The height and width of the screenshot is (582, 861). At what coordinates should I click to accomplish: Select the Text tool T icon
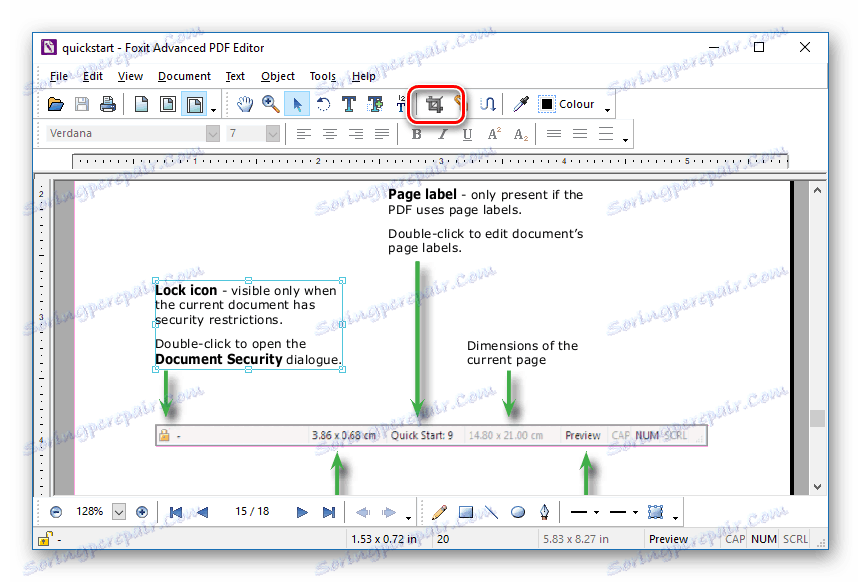349,104
